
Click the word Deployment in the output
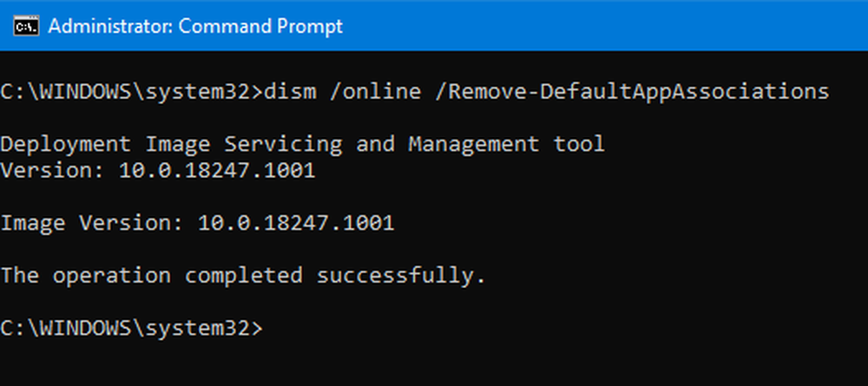coord(65,145)
